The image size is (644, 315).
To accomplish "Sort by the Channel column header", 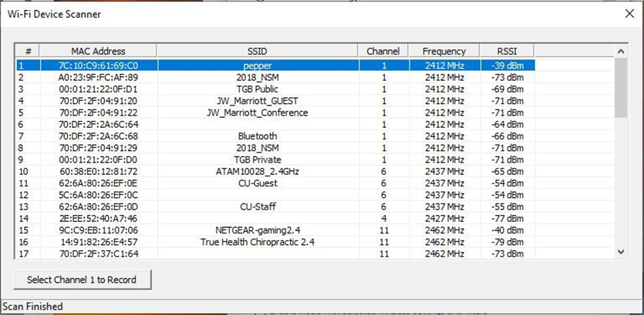I will [x=383, y=52].
